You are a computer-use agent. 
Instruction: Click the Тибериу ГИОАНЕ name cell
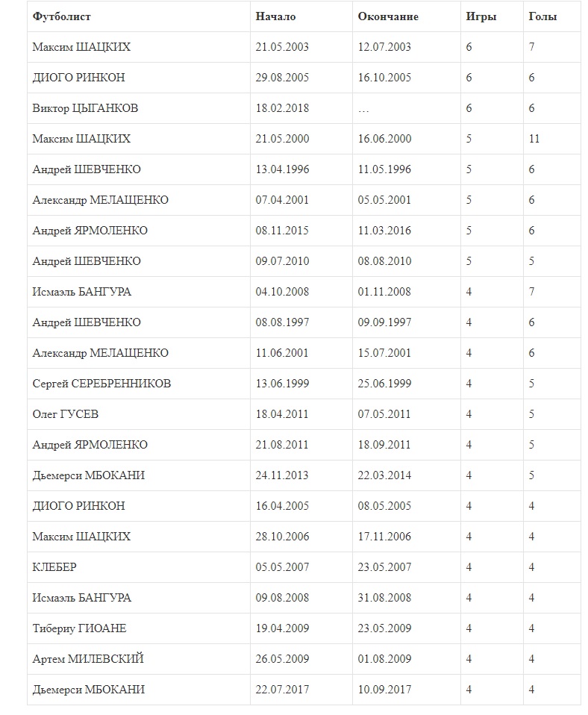pos(79,628)
